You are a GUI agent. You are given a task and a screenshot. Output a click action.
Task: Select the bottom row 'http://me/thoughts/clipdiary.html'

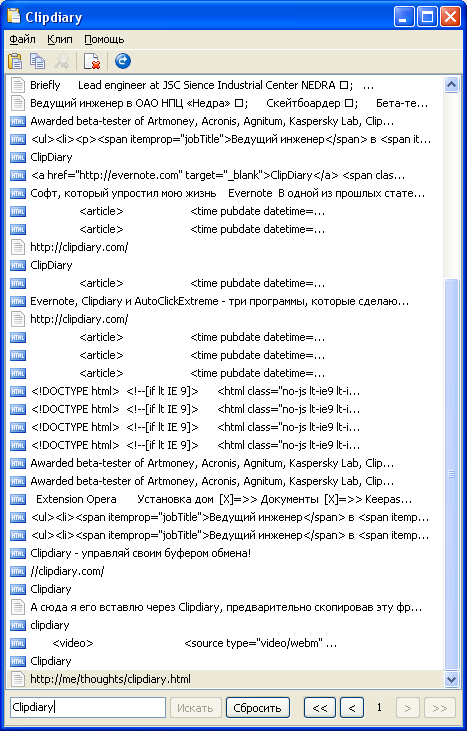[225, 679]
